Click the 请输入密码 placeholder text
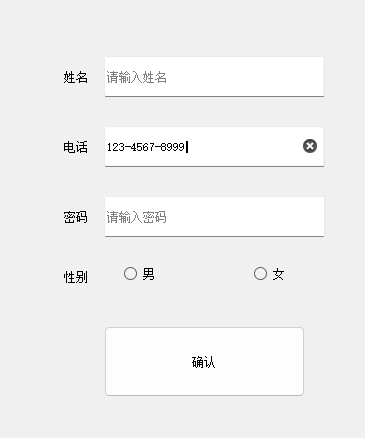 pyautogui.click(x=137, y=217)
